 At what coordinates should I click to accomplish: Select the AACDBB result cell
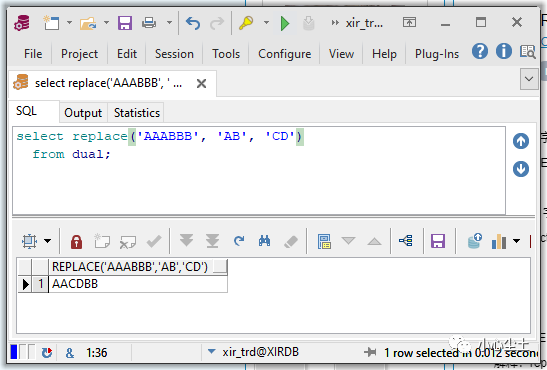point(138,284)
